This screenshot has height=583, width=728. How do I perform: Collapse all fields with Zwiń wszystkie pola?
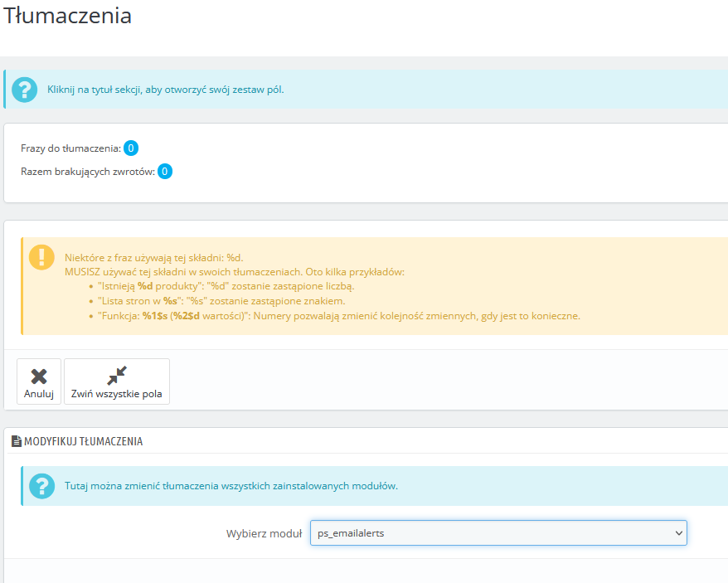pos(117,381)
